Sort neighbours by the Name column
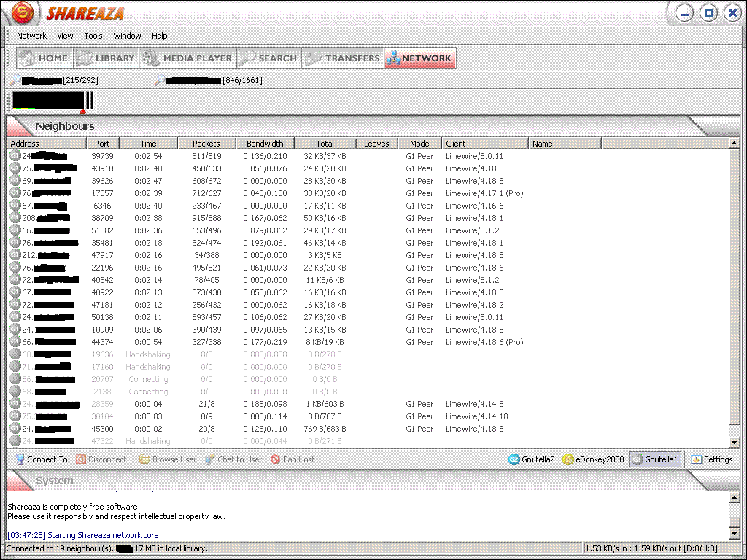 click(565, 144)
